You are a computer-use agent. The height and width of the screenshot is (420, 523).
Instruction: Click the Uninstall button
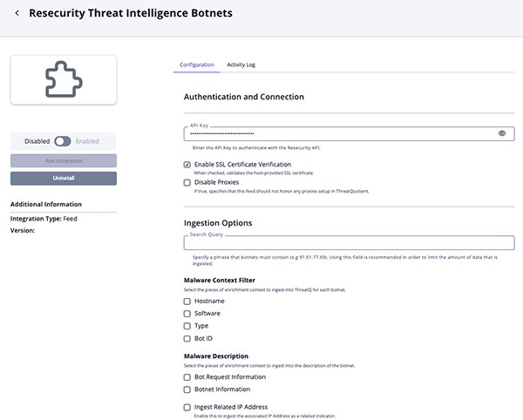[63, 178]
